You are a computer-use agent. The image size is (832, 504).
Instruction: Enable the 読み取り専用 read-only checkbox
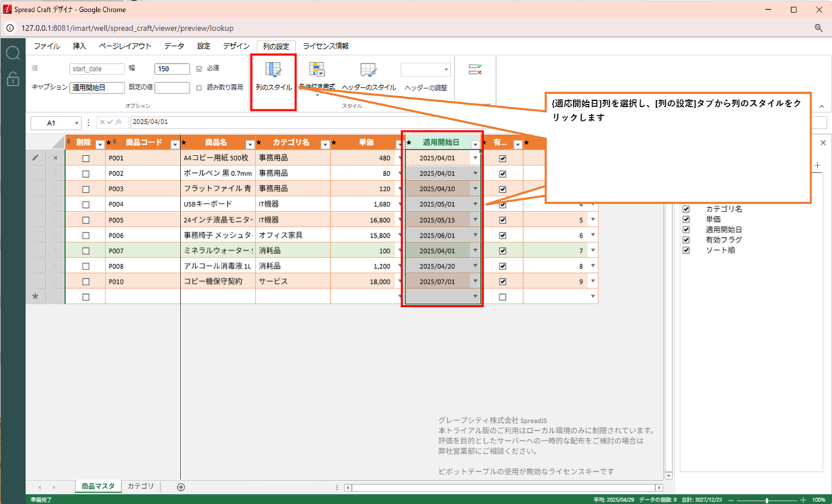coord(200,88)
